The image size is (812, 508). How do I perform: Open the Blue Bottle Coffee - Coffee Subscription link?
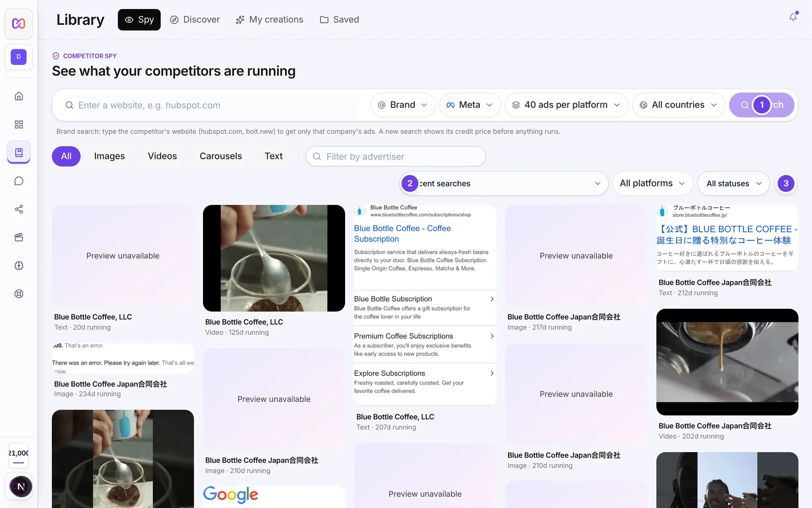[x=402, y=233]
